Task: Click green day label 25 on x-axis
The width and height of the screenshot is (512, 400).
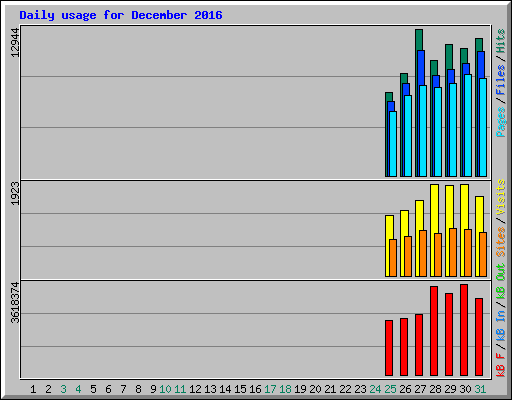Action: click(390, 389)
